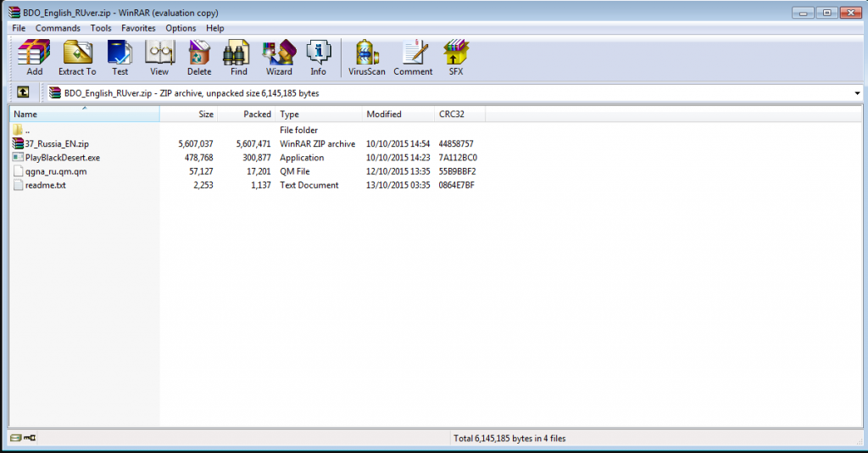868x453 pixels.
Task: Open the Options menu
Action: click(181, 28)
